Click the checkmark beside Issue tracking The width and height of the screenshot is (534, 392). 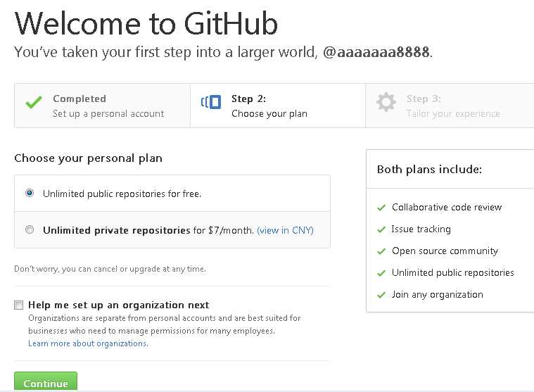coord(381,229)
